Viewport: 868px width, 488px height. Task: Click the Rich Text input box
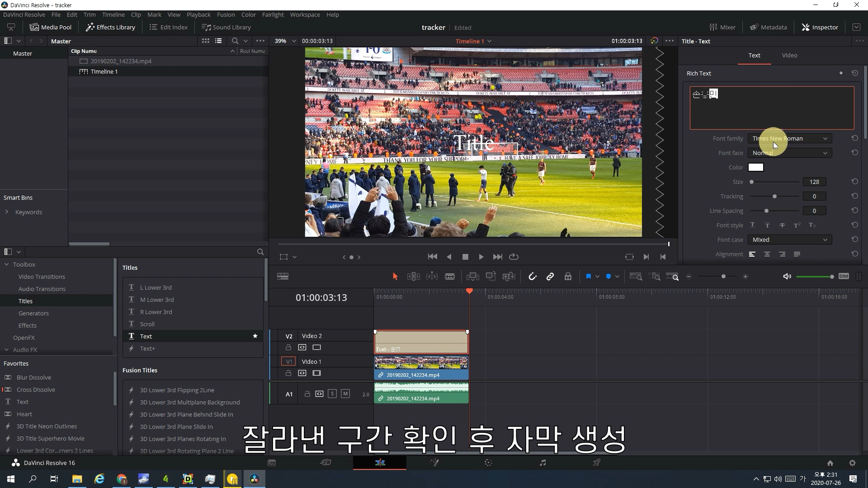[x=772, y=108]
